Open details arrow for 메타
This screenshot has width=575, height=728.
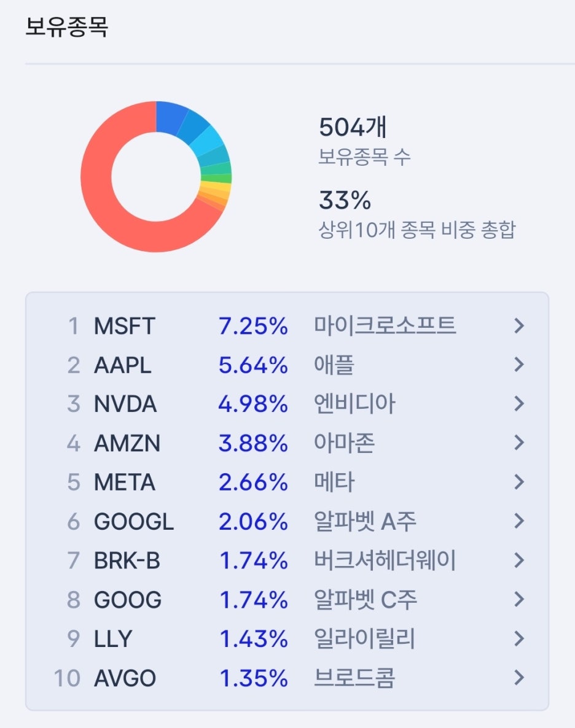tap(519, 482)
